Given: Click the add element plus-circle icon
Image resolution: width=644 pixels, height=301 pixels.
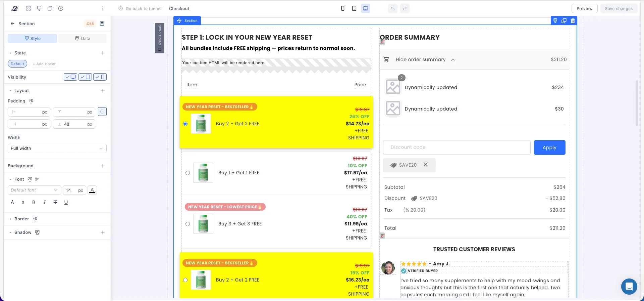Looking at the screenshot, I should coord(61,8).
